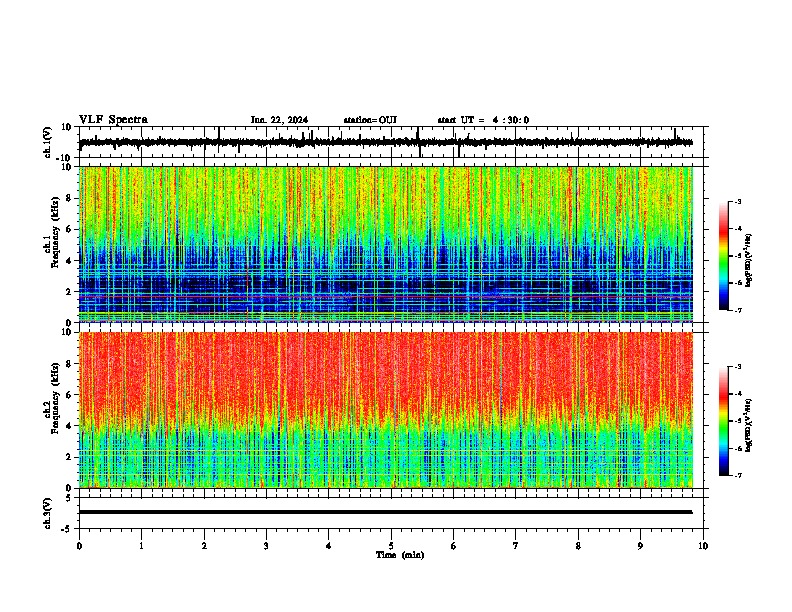Viewport: 792px width, 612px height.
Task: Click the time axis tick label '3'
Action: [266, 546]
